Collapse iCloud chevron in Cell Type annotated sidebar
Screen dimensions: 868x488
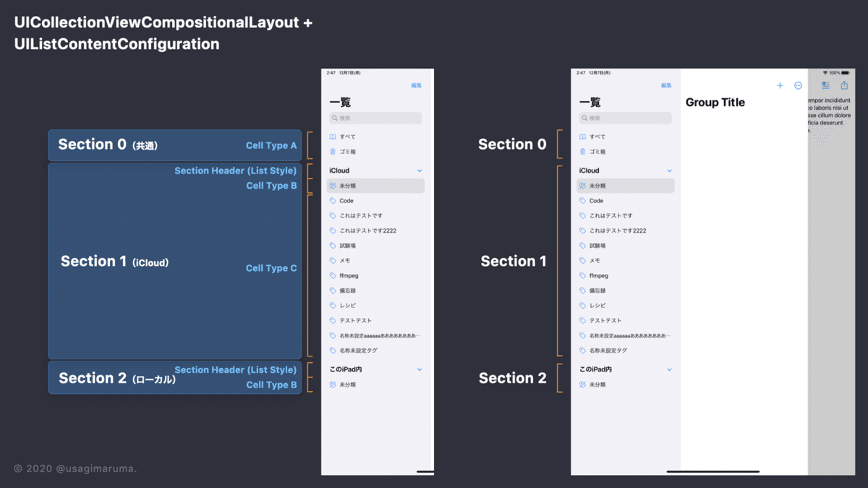click(x=420, y=171)
